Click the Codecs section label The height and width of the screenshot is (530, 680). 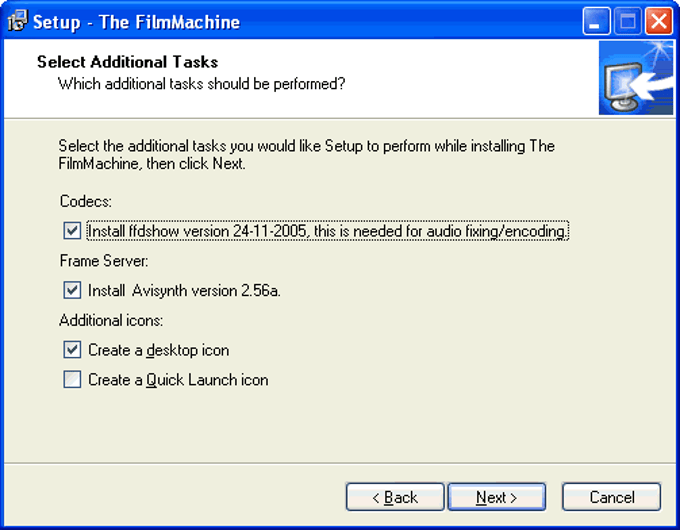(x=86, y=201)
